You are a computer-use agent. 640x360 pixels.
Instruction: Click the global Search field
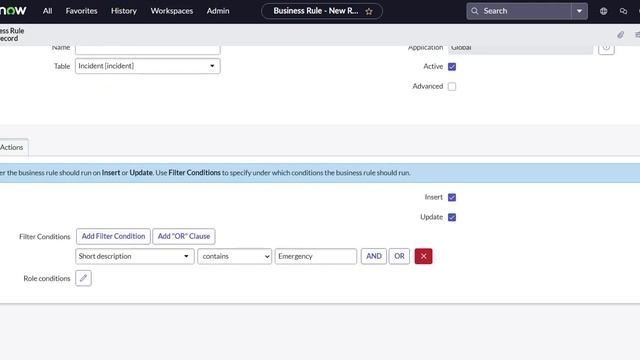519,11
